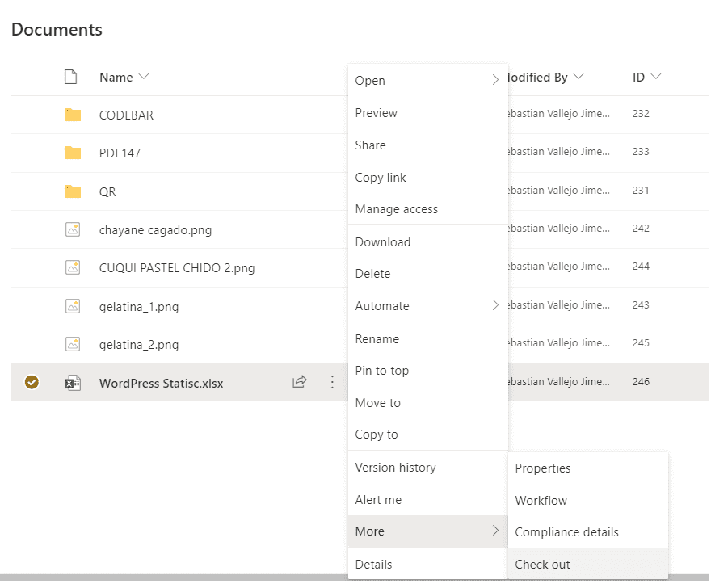Click ID value 242
Screen dimensions: 711x588
pos(641,228)
